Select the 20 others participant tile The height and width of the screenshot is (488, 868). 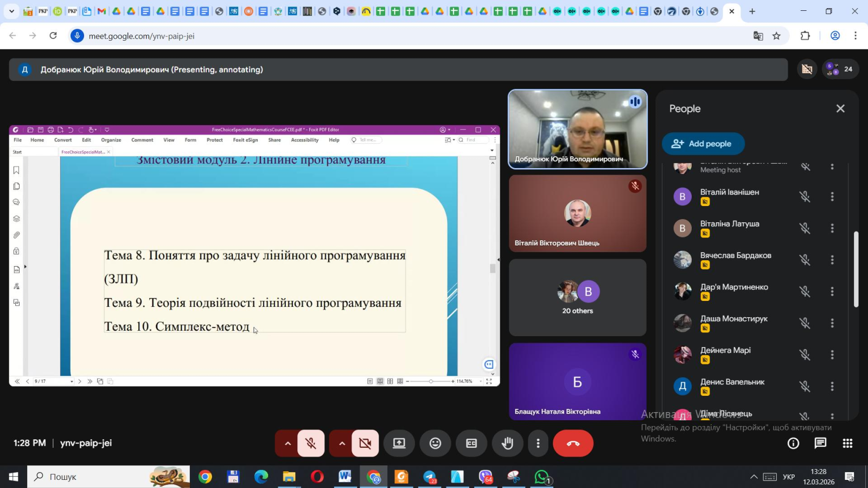[x=577, y=298]
